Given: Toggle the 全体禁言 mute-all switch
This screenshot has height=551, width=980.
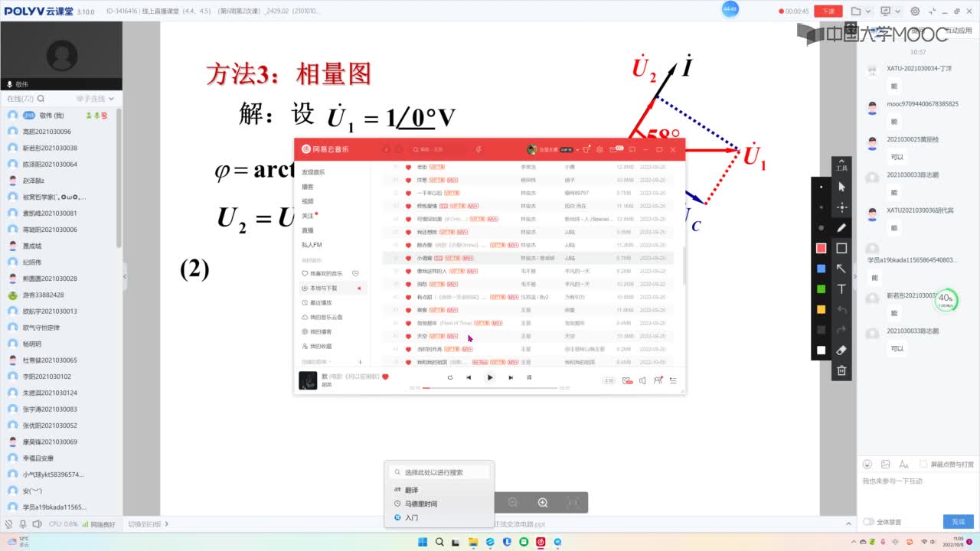Looking at the screenshot, I should [869, 522].
